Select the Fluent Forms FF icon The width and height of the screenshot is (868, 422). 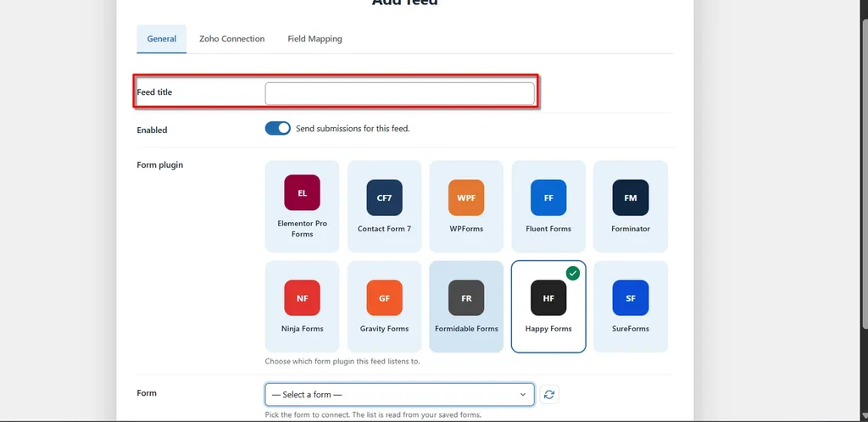548,197
